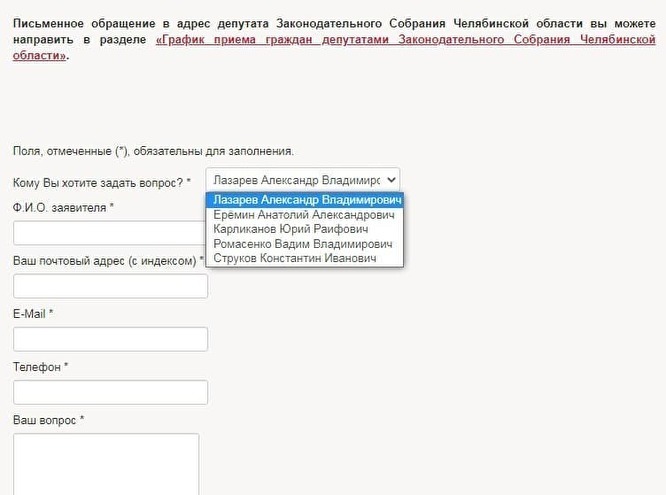Choose Ерёмин Анатолий Александрович from the list

coord(304,214)
